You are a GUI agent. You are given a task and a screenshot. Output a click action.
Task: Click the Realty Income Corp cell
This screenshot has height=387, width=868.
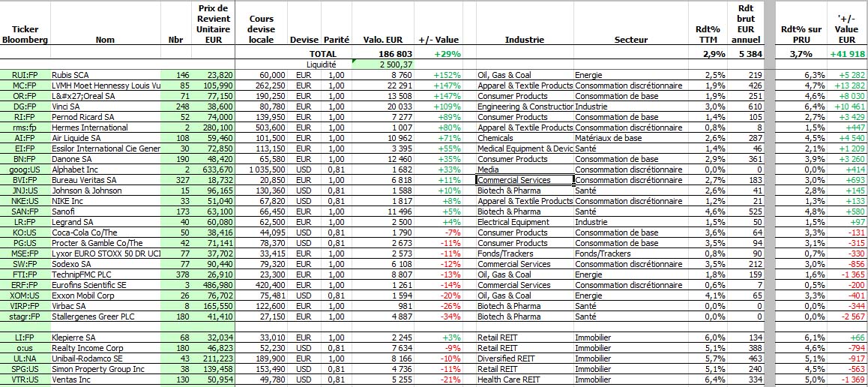tap(105, 348)
